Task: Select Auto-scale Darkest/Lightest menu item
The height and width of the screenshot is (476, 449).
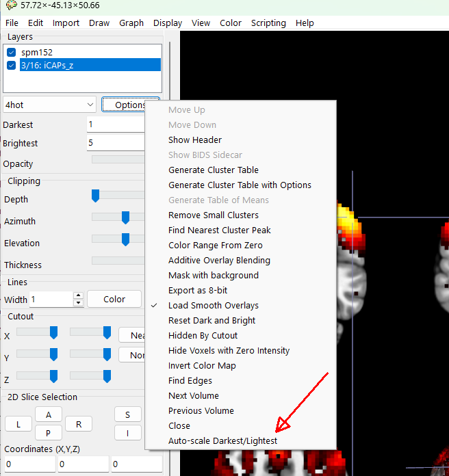Action: [x=222, y=441]
